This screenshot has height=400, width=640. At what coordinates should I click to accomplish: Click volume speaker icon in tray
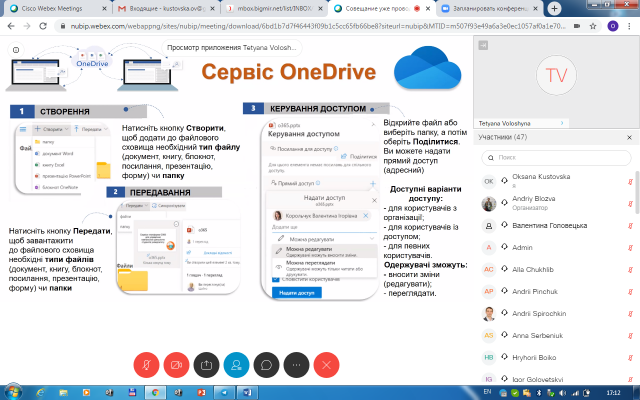click(x=563, y=393)
